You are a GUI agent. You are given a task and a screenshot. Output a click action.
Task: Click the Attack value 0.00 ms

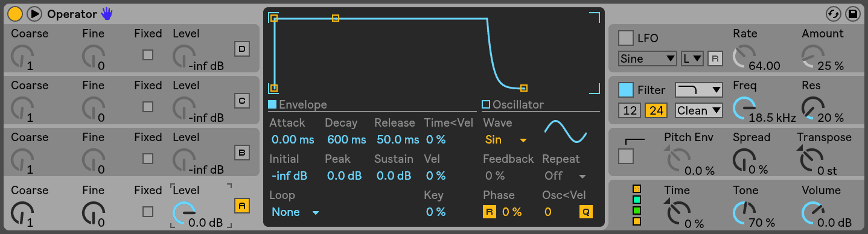[293, 140]
